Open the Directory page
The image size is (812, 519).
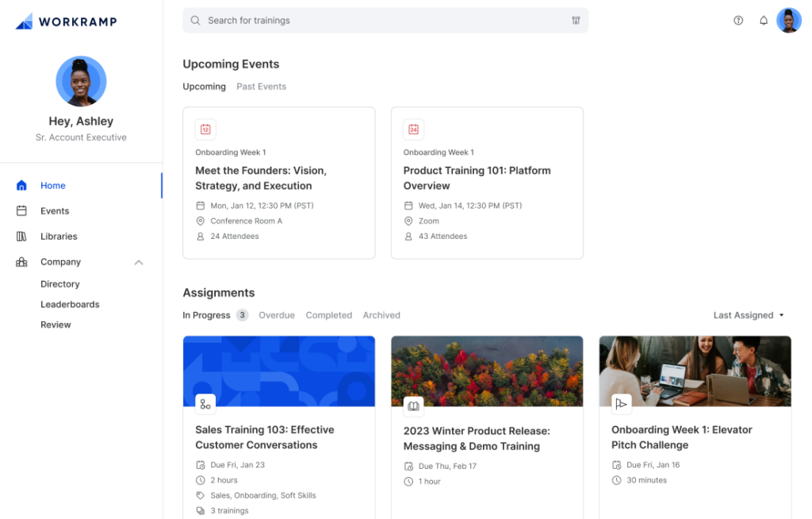click(x=59, y=283)
